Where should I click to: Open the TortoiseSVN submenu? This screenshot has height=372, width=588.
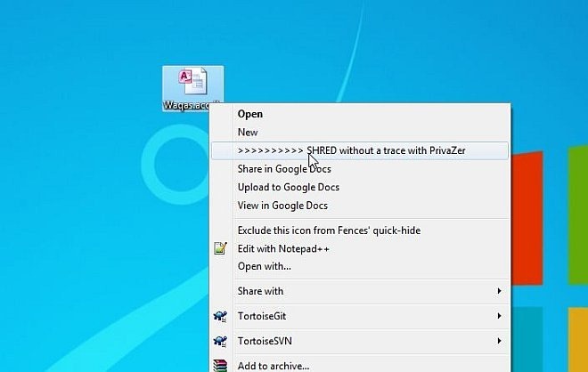[x=360, y=341]
